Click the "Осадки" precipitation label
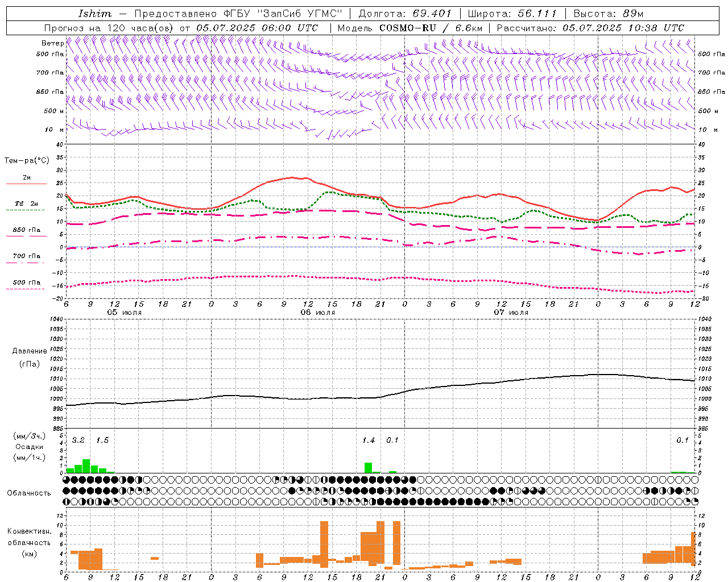 [30, 447]
